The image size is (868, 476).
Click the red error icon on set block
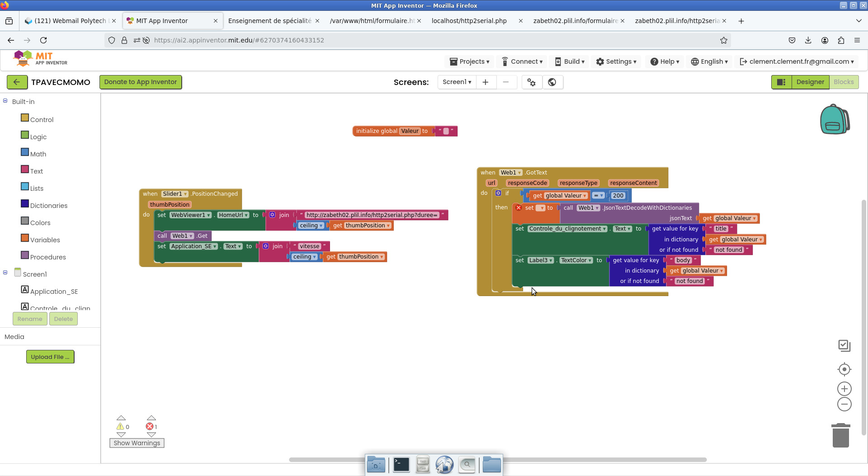pyautogui.click(x=519, y=208)
